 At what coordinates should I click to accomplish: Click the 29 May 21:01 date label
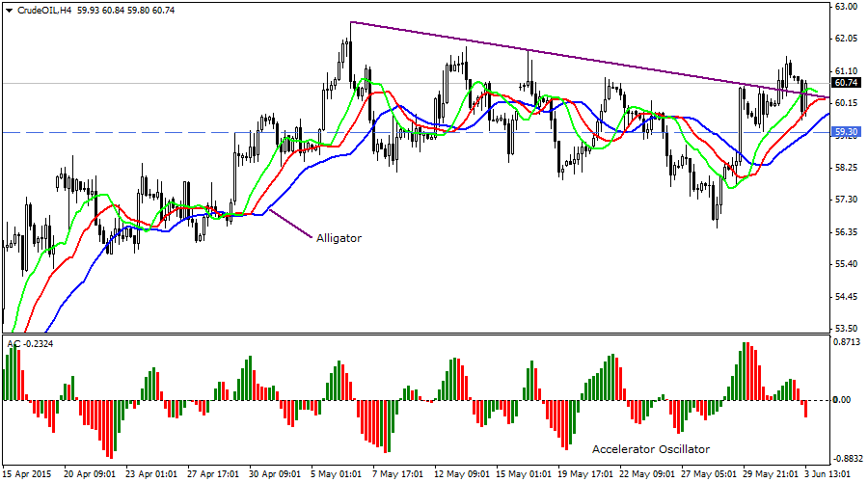767,474
